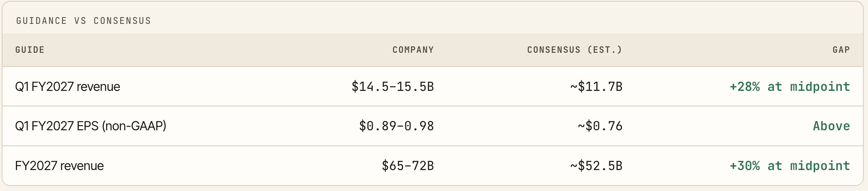Screen dimensions: 868x191
Task: Select the COMPANY column header
Action: [413, 50]
